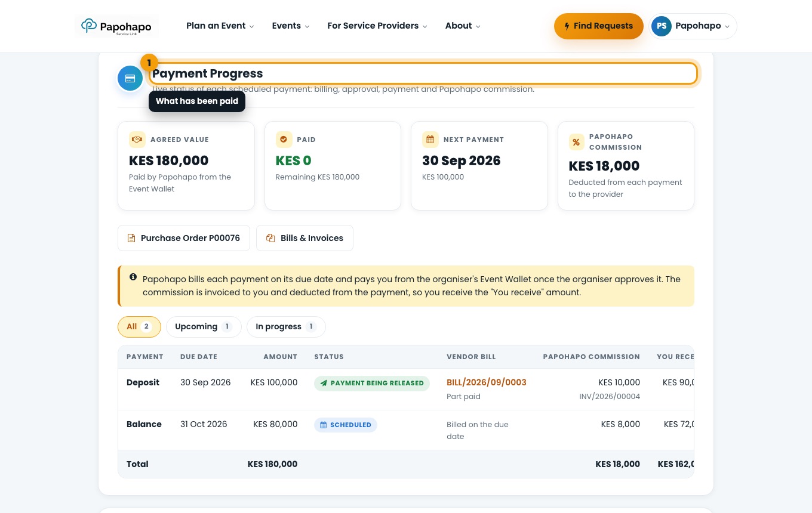812x513 pixels.
Task: Click the Find Requests button
Action: pos(599,26)
